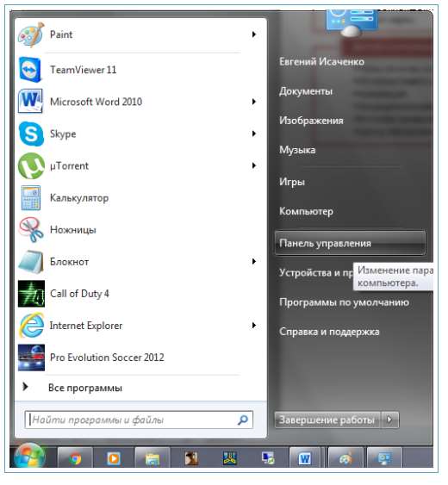Start Pro Evolution Soccer 2012 icon
The width and height of the screenshot is (448, 485).
tap(31, 358)
